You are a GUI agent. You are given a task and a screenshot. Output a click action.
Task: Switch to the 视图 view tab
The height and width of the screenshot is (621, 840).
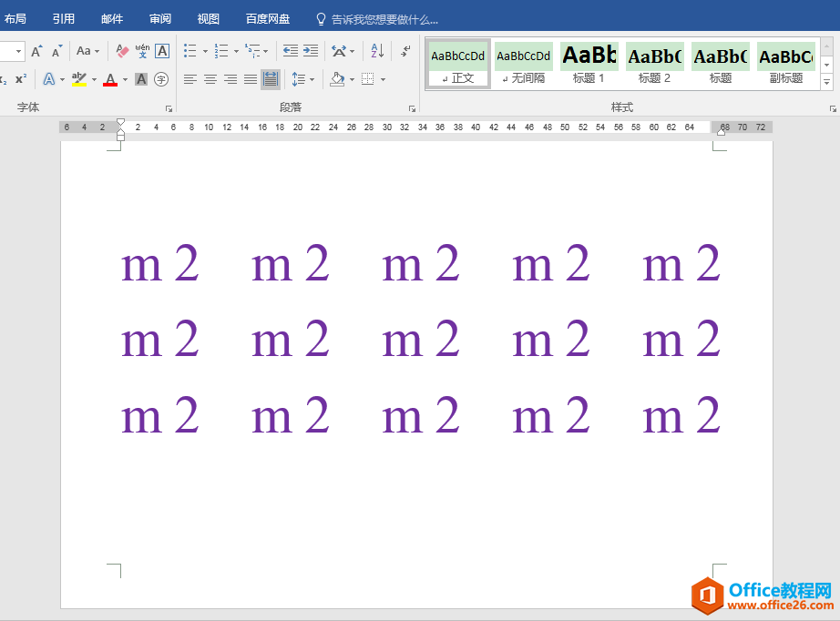tap(209, 19)
